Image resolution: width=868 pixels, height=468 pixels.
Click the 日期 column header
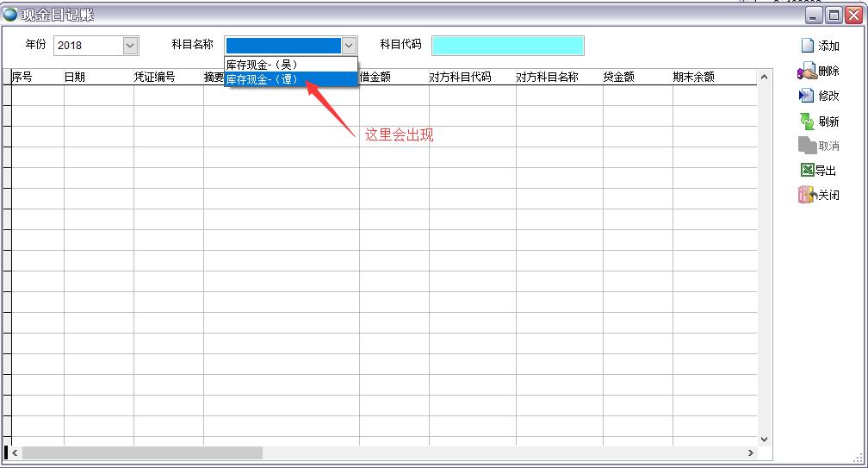click(75, 77)
